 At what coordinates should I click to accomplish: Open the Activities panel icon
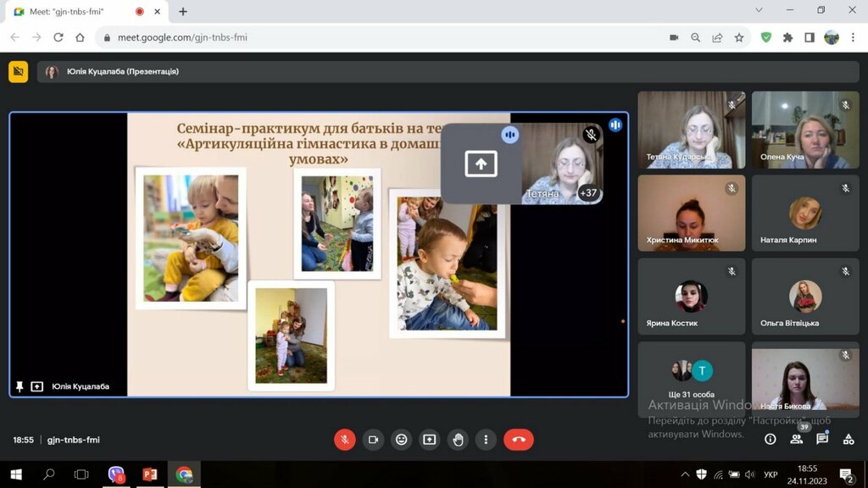[848, 439]
